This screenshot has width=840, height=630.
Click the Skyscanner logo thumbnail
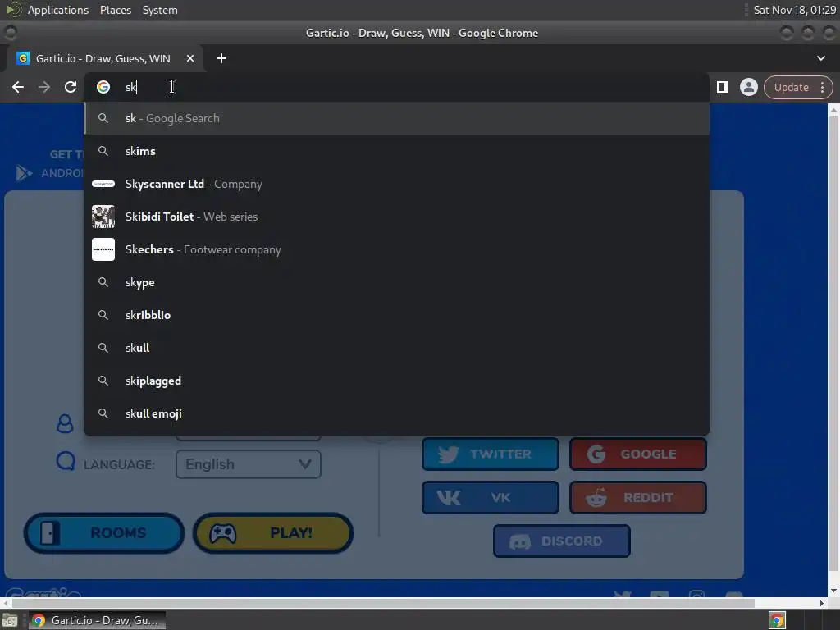(x=103, y=184)
